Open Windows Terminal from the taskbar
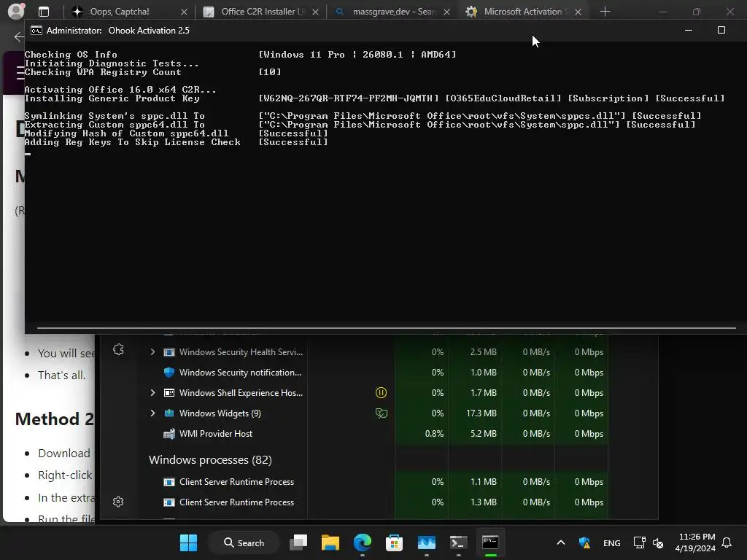The width and height of the screenshot is (747, 560). point(458,542)
